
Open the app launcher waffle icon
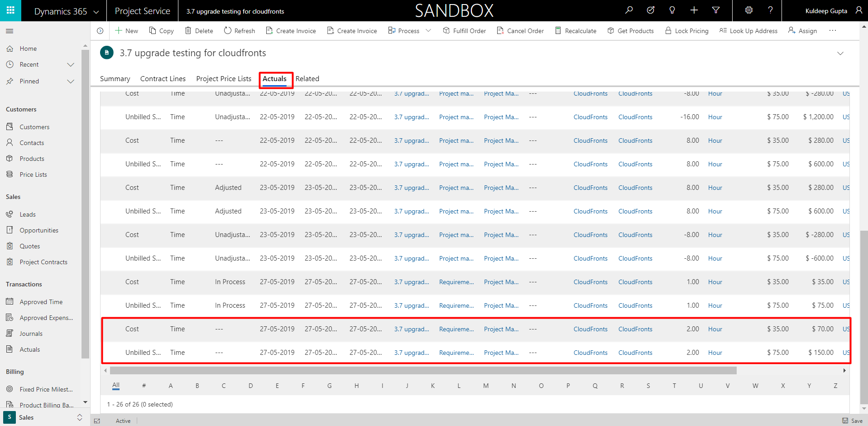click(10, 10)
